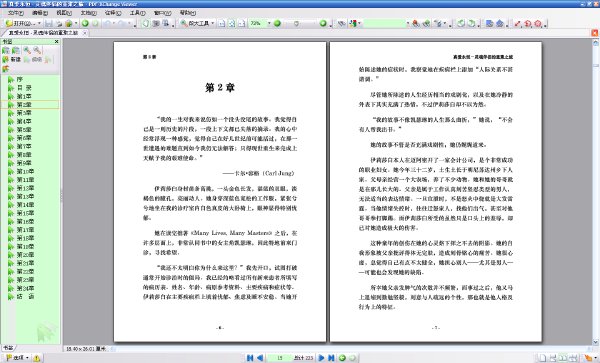Viewport: 600px width, 363px height.
Task: Click the binoculars find icon
Action: (x=341, y=23)
